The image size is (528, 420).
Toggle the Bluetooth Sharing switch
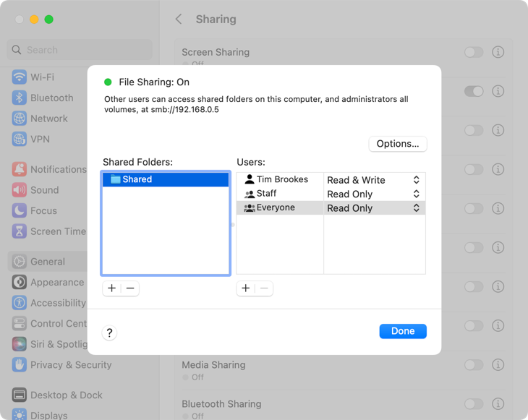474,404
